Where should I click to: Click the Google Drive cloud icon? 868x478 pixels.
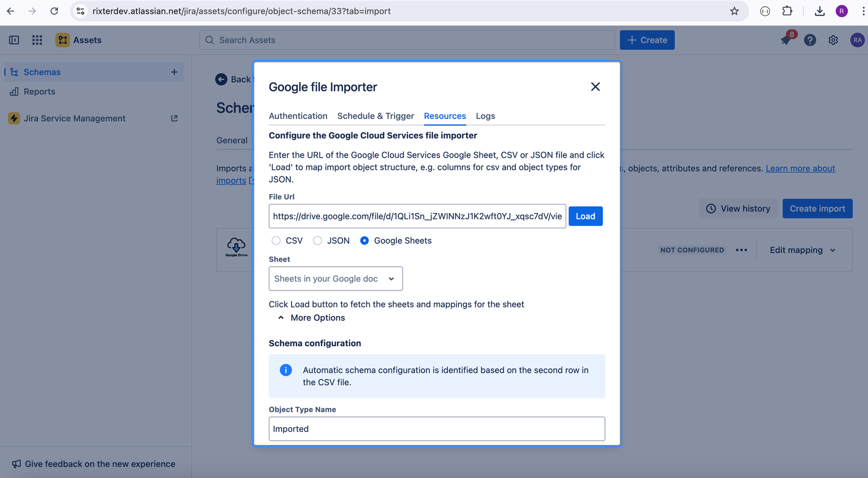click(x=236, y=247)
